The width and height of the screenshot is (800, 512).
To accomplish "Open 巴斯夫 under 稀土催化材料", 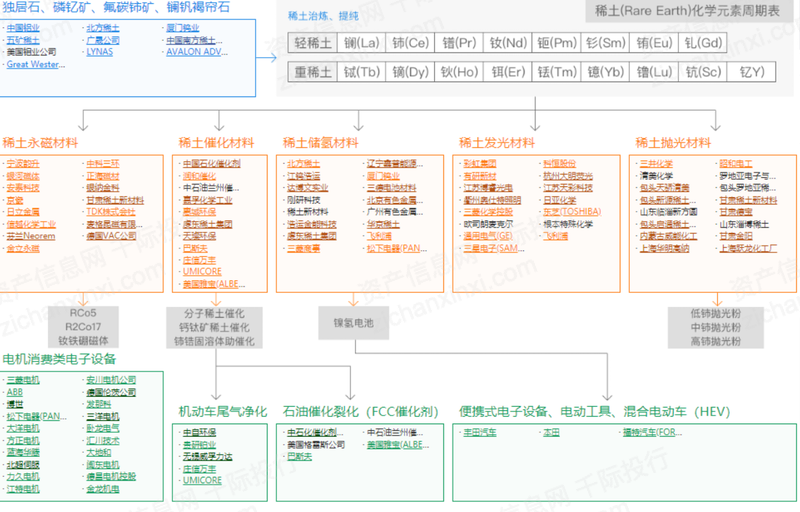I will click(x=195, y=248).
